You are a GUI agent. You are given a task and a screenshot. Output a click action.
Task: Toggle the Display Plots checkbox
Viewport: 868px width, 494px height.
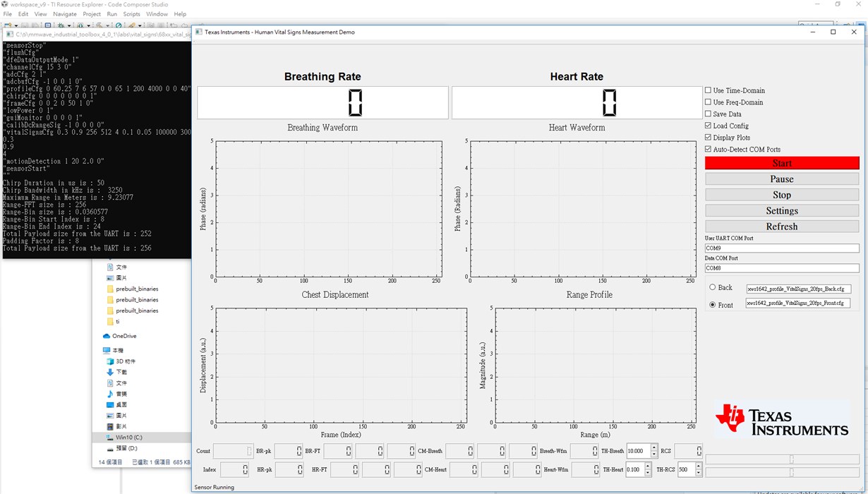[708, 138]
